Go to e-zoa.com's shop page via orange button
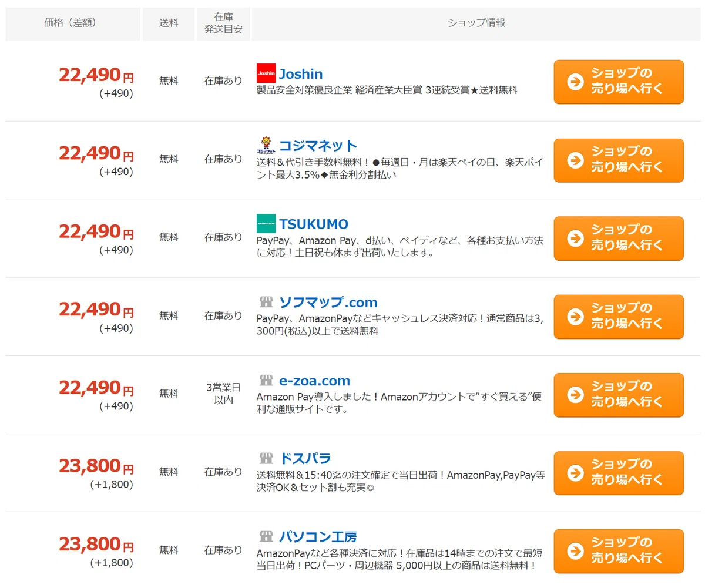Viewport: 705px width, 588px height. pyautogui.click(x=619, y=395)
